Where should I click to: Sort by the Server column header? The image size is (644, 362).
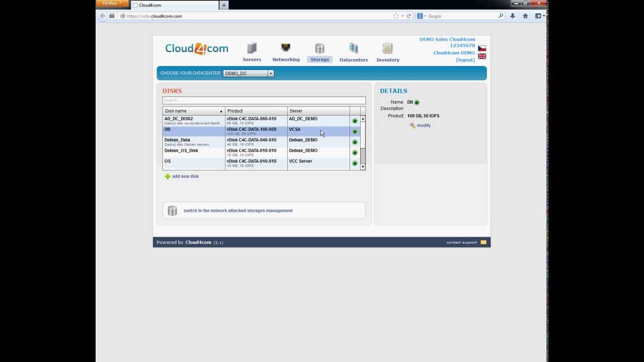318,111
